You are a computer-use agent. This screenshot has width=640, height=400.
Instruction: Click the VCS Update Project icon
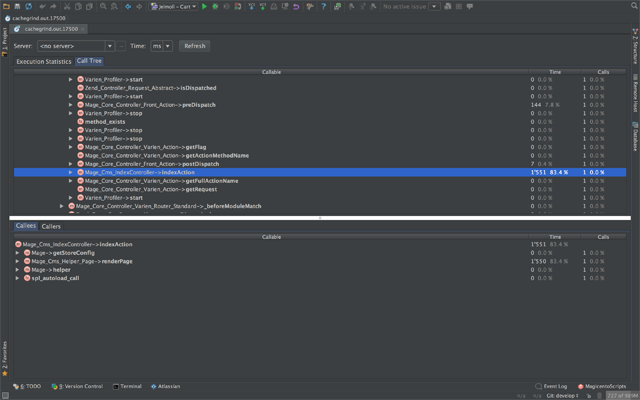pyautogui.click(x=251, y=6)
